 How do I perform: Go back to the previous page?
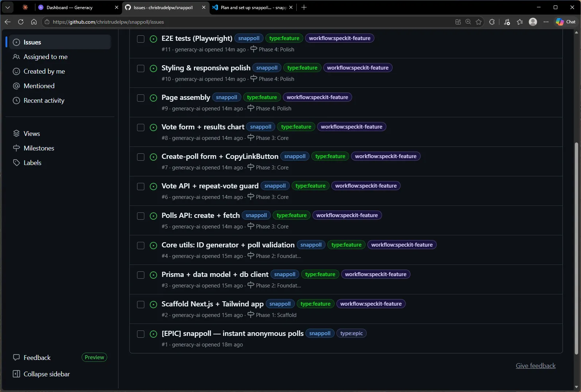pyautogui.click(x=8, y=22)
